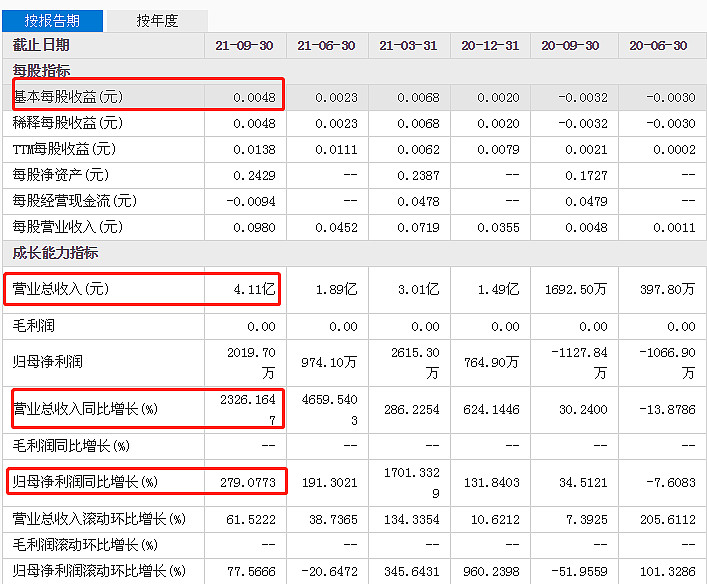The image size is (707, 584).
Task: Click the 营业总收入(元) row label
Action: (61, 289)
